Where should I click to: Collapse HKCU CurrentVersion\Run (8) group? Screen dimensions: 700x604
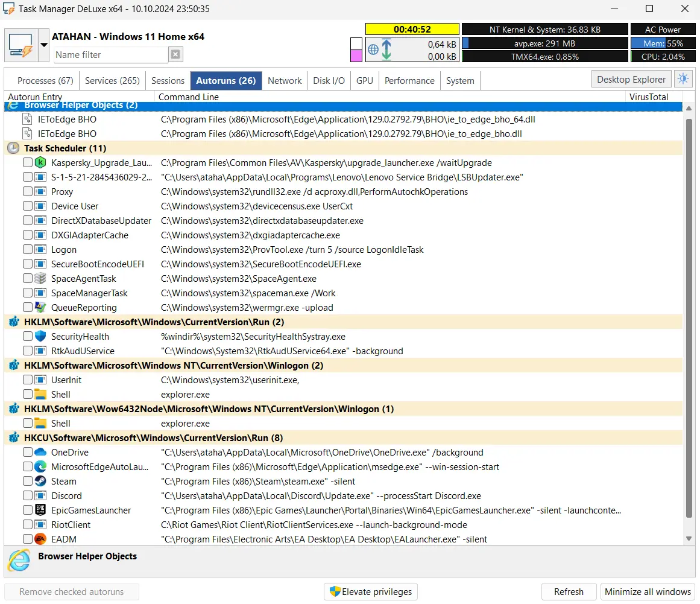tap(343, 438)
